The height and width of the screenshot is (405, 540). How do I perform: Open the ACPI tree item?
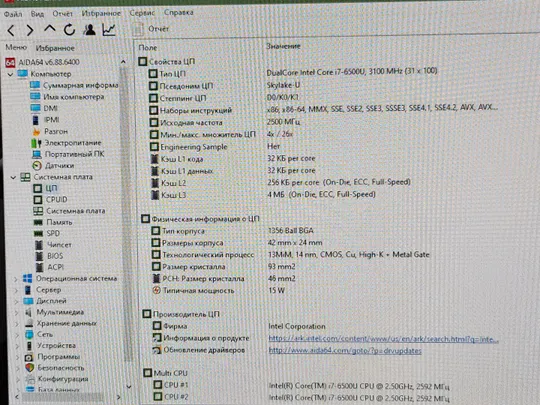click(50, 267)
